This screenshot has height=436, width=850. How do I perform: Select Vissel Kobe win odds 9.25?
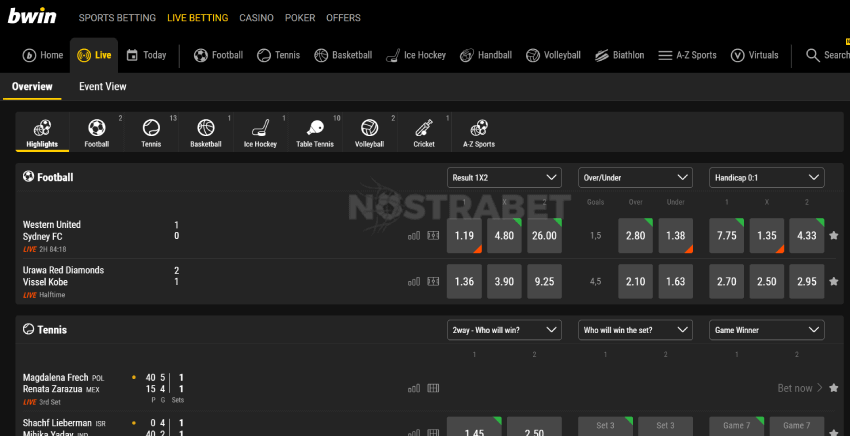(544, 281)
